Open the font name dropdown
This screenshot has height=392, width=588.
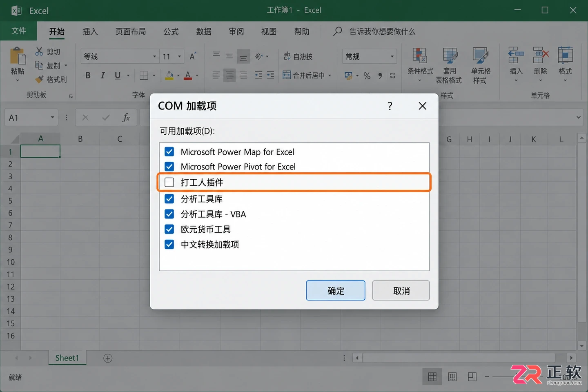pos(154,56)
